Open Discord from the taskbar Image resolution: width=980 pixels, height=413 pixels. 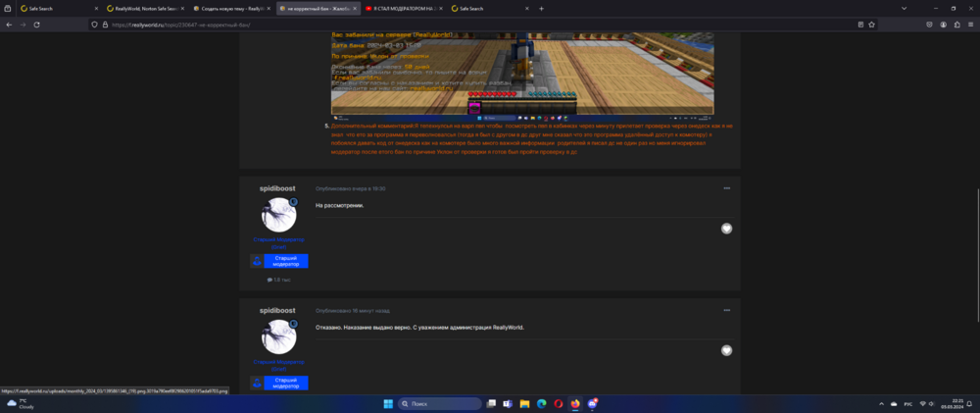[x=592, y=403]
